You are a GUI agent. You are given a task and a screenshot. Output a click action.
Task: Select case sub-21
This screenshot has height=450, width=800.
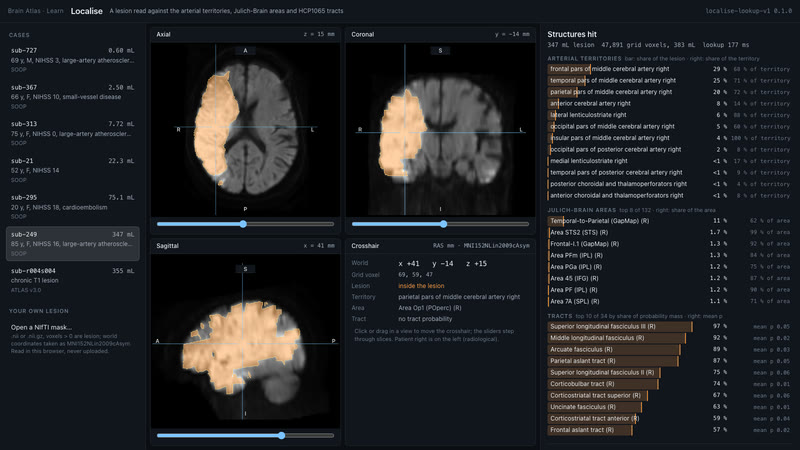pos(72,170)
